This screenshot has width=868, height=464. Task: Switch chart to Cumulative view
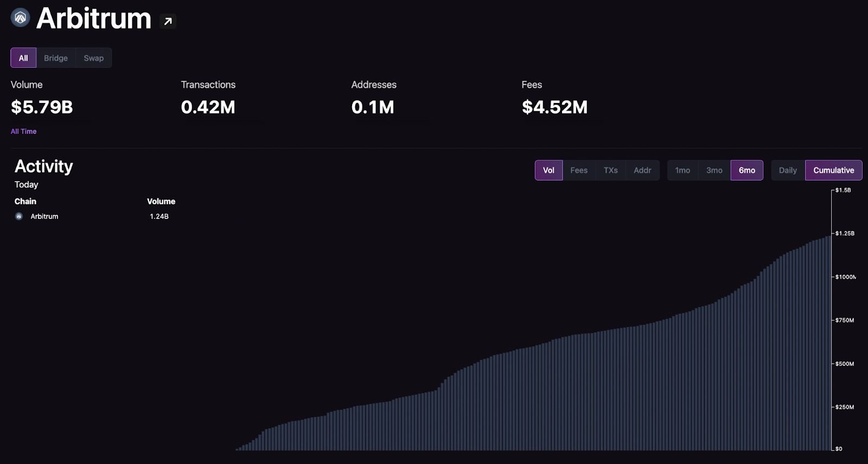834,170
